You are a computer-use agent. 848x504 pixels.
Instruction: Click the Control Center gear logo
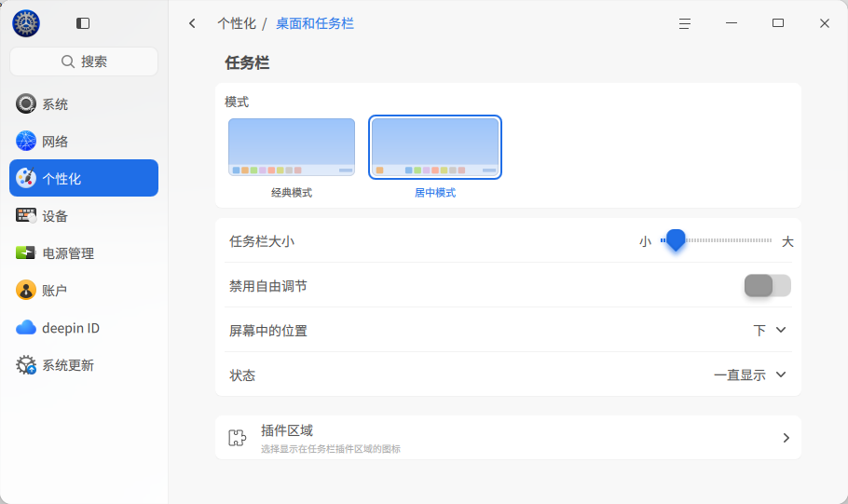(26, 23)
